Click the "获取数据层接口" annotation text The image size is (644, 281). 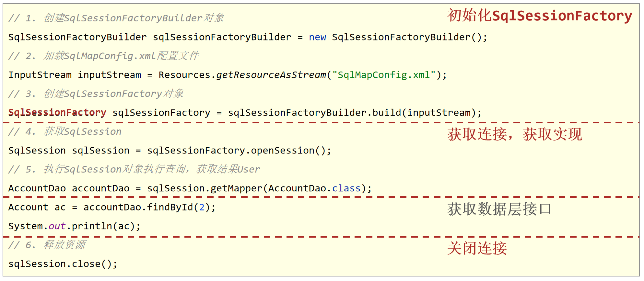click(x=499, y=209)
